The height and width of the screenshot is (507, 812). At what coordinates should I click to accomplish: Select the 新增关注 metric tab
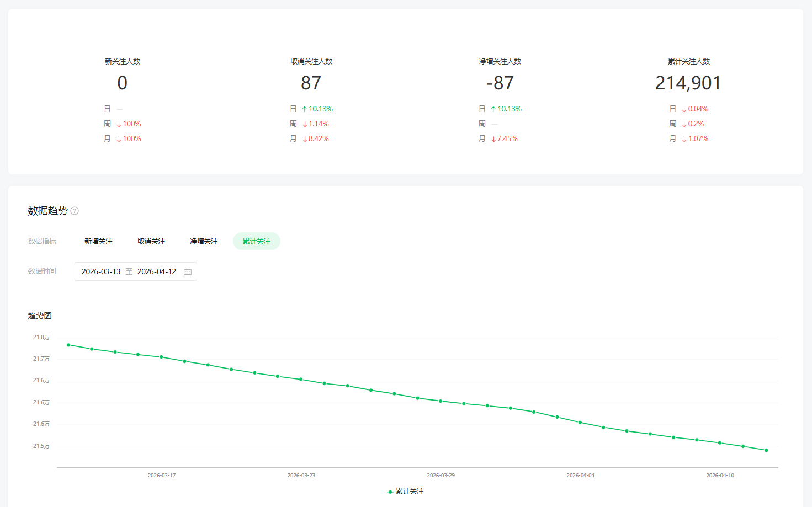tap(98, 241)
